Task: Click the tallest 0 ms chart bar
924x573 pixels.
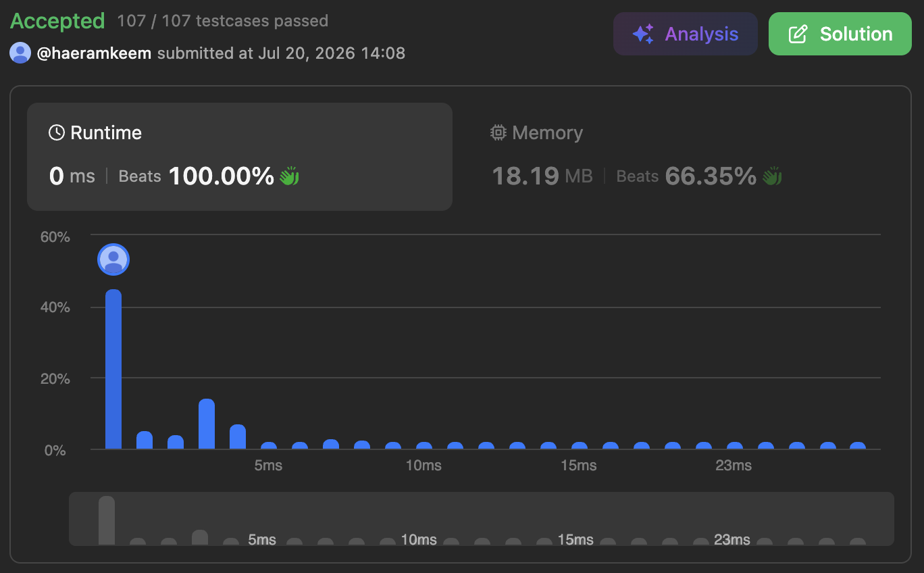Action: (113, 369)
